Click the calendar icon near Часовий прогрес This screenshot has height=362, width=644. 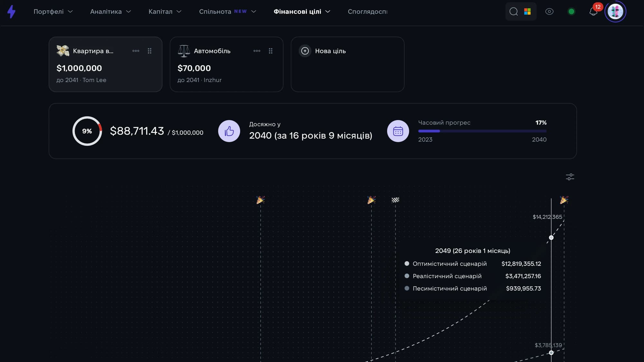[x=398, y=131]
